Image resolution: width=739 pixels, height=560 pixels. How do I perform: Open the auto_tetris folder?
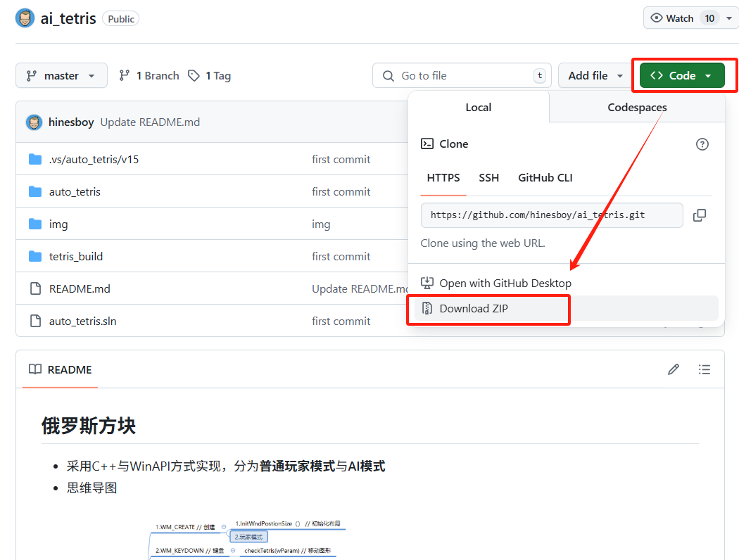(x=75, y=191)
